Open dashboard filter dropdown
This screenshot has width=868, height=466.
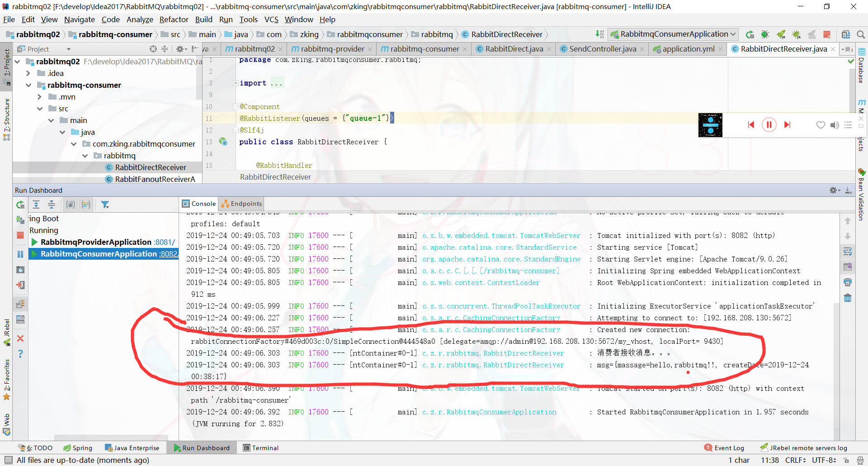click(x=105, y=204)
